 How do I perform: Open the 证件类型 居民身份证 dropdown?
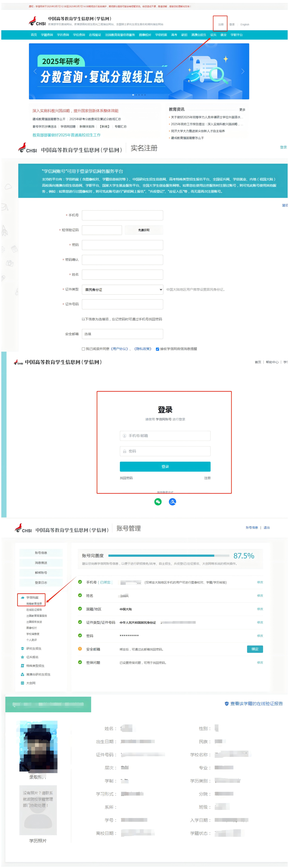123,289
